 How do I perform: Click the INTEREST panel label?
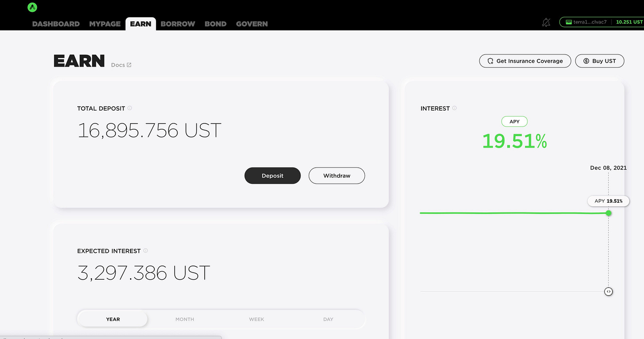pos(435,108)
